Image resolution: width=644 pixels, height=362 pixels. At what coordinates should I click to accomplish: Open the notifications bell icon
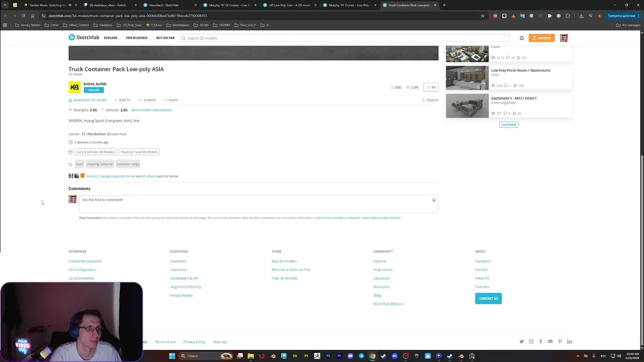coord(522,38)
